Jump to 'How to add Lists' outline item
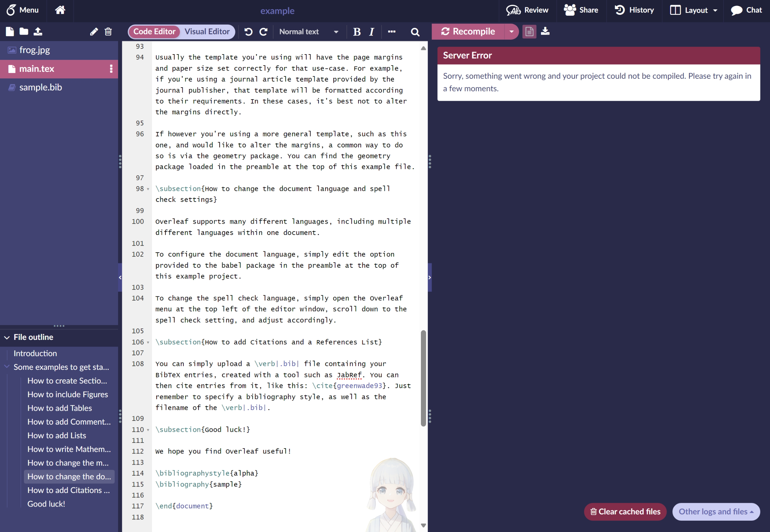This screenshot has height=532, width=770. pyautogui.click(x=57, y=435)
